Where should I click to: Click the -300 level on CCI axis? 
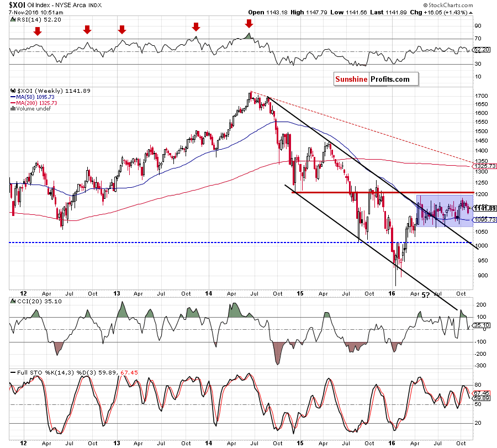[480, 366]
